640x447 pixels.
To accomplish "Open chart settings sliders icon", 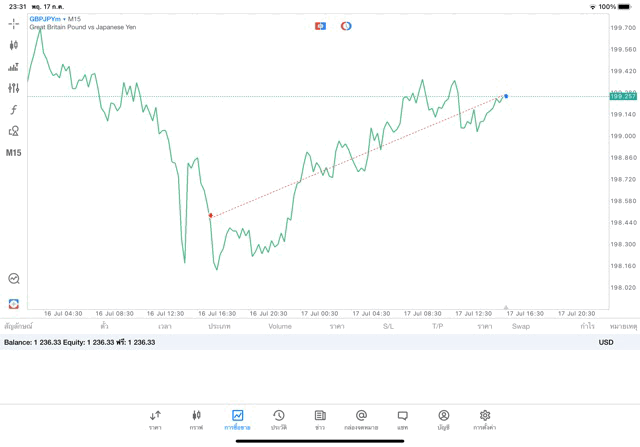I will click(x=14, y=88).
